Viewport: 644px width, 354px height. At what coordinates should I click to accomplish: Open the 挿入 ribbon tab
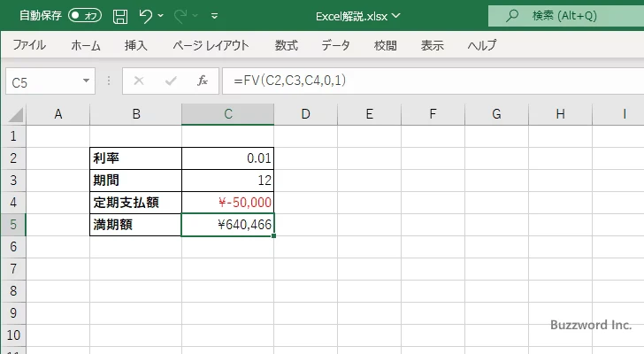pyautogui.click(x=136, y=45)
